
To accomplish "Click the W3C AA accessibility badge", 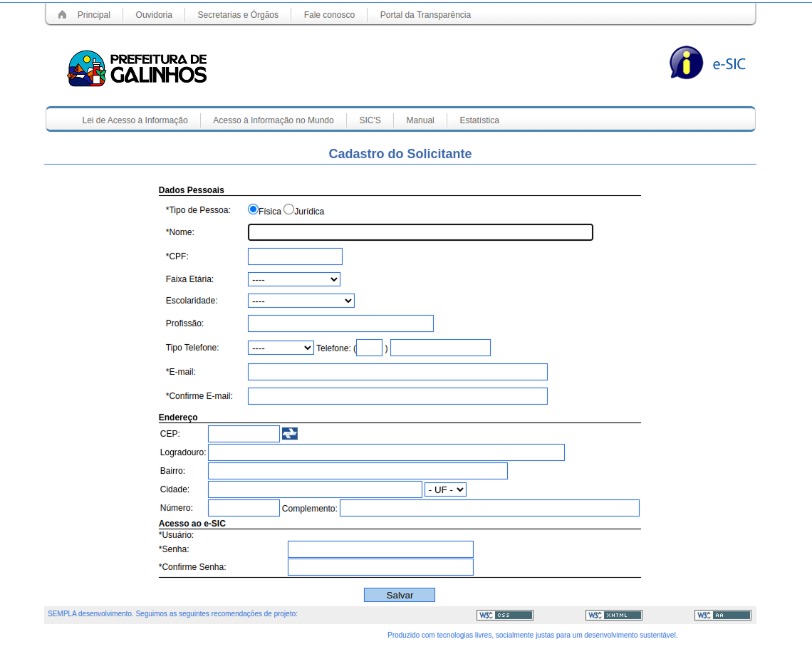I will pyautogui.click(x=722, y=615).
